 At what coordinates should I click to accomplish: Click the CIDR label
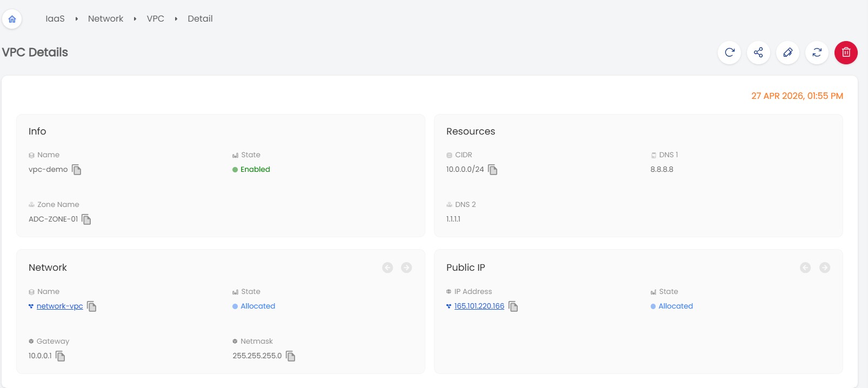pyautogui.click(x=464, y=155)
